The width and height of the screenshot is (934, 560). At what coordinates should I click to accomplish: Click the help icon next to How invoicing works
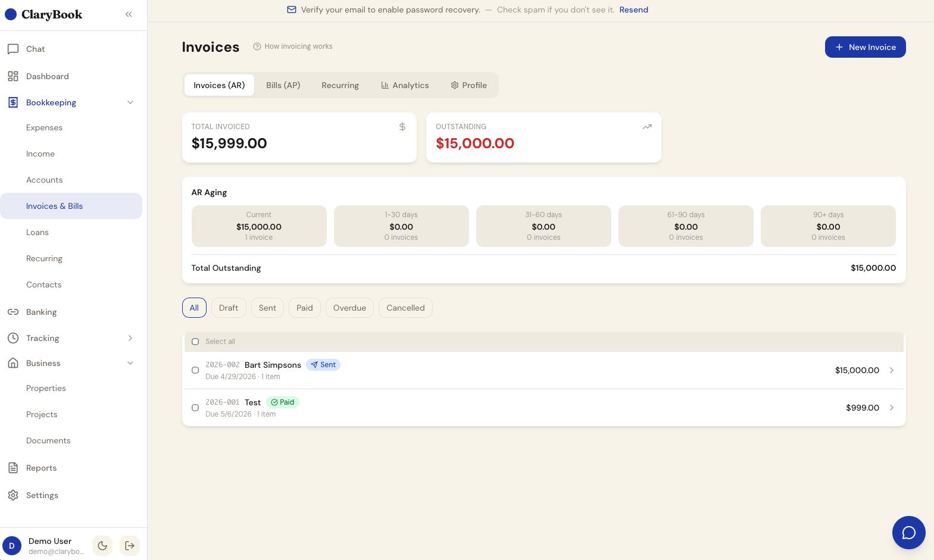click(x=257, y=46)
